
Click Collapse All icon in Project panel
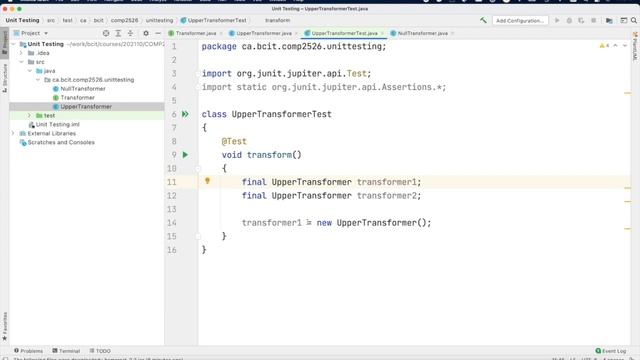130,33
